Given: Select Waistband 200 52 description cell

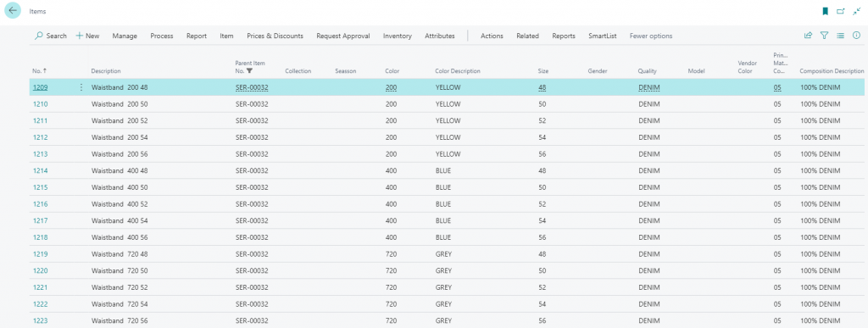Looking at the screenshot, I should 120,120.
